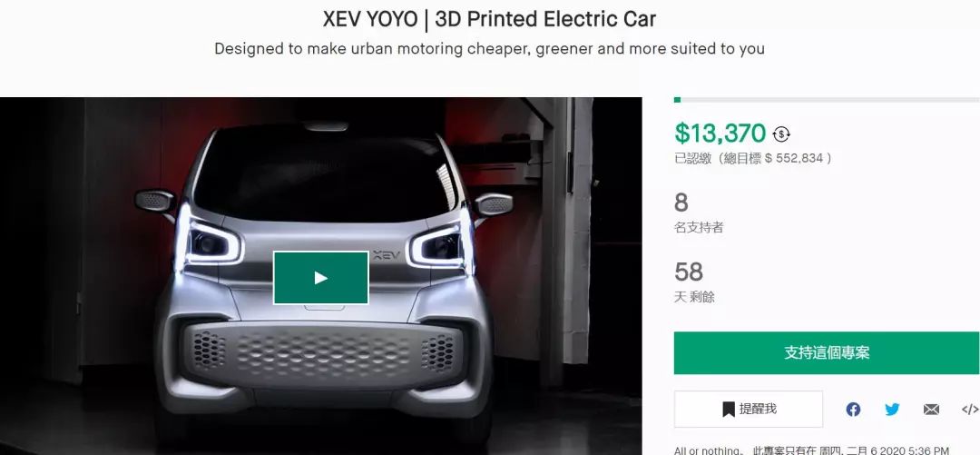Click the currency conversion icon beside $13,370
Viewport: 980px width, 455px height.
tap(780, 134)
